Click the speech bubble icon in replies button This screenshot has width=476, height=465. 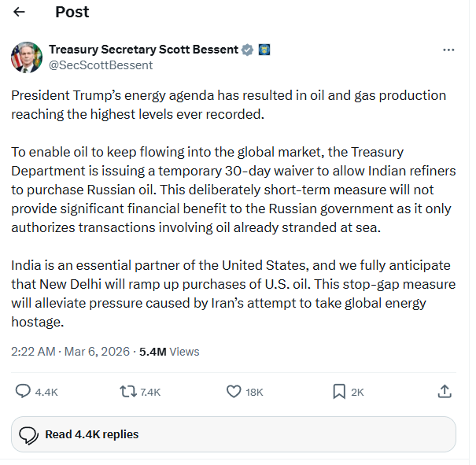tap(29, 434)
